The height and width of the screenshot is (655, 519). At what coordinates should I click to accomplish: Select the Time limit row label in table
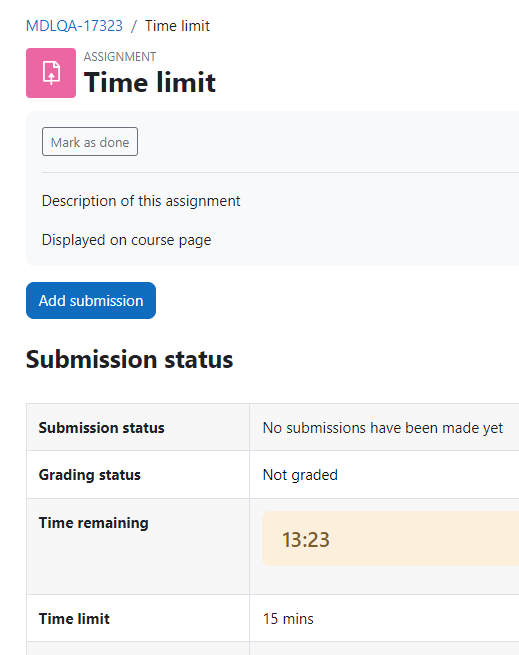74,619
